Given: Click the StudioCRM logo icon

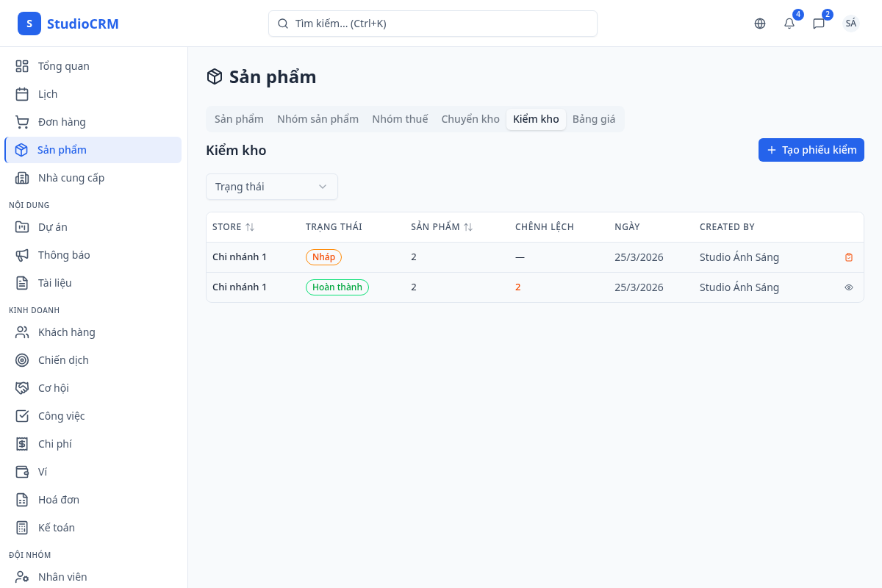Looking at the screenshot, I should tap(29, 24).
